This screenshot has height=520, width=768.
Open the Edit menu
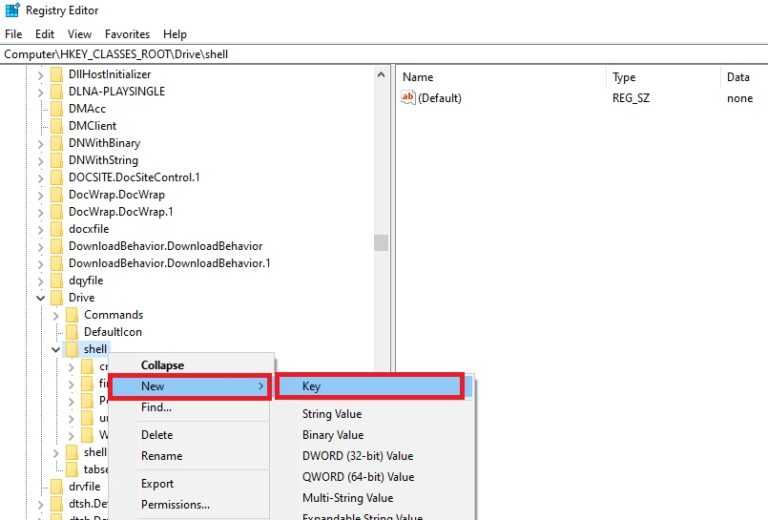[x=43, y=34]
